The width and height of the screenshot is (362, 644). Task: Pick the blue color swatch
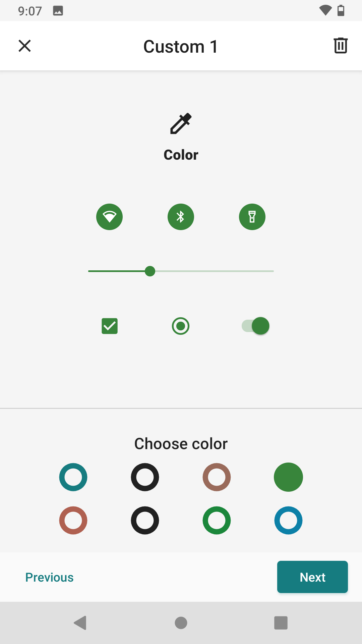288,520
